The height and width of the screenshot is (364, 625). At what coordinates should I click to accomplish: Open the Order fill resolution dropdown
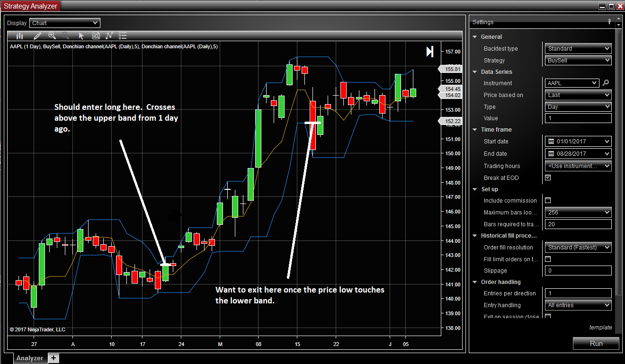(x=578, y=247)
